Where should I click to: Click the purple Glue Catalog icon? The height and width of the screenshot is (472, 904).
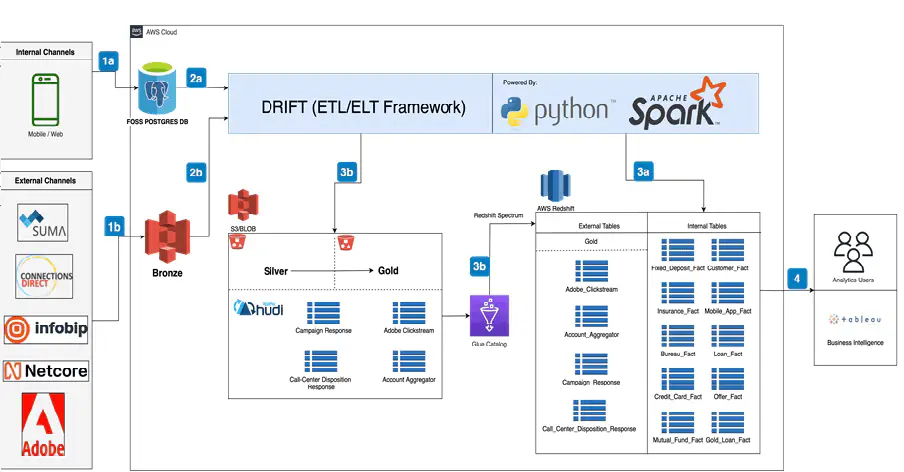[x=489, y=316]
